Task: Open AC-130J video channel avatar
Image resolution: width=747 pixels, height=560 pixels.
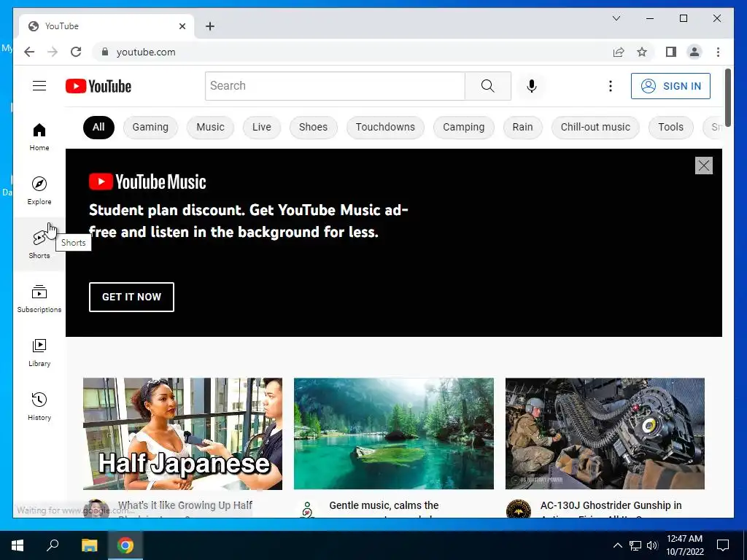Action: (519, 509)
